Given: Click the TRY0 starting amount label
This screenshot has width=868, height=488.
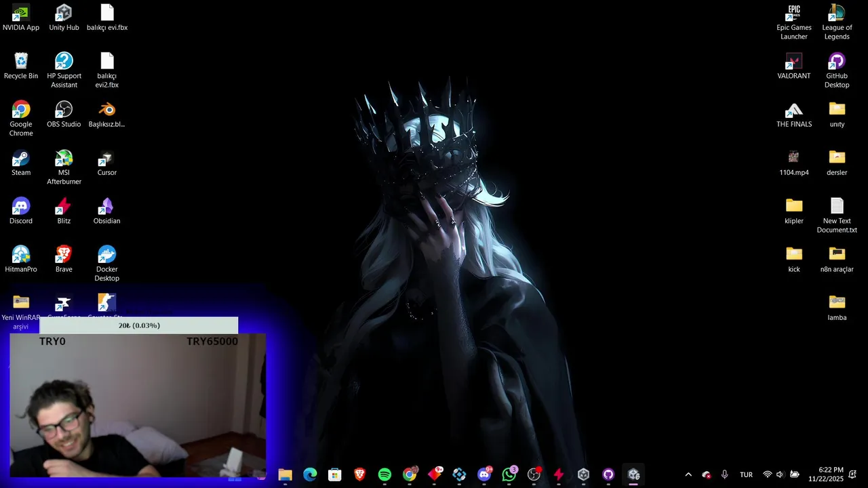Looking at the screenshot, I should (x=52, y=342).
